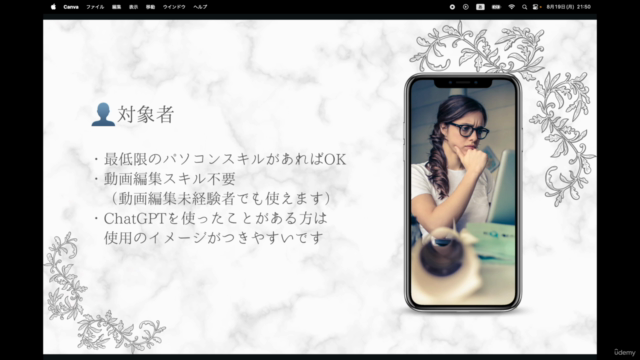Open the 表示 menu
Image resolution: width=640 pixels, height=360 pixels.
coord(133,7)
